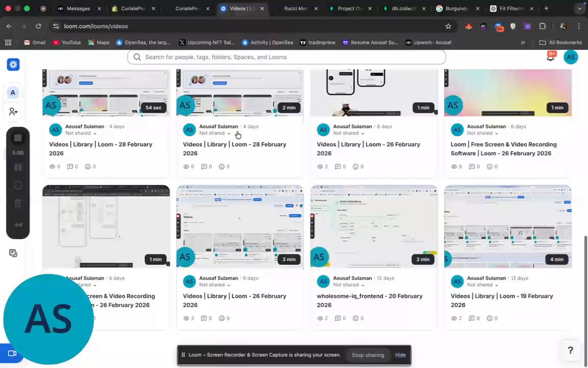
Task: Open the Chrome three-dot menu
Action: tap(579, 26)
